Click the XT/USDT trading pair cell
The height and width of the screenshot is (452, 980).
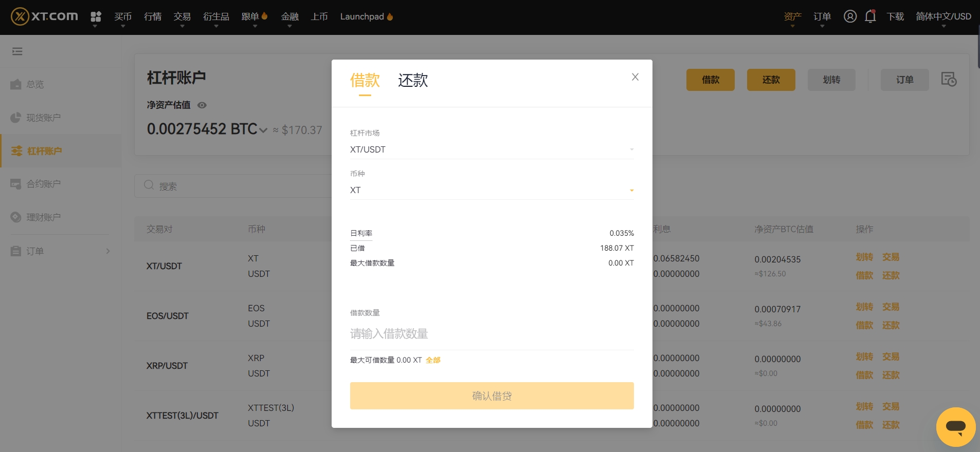[164, 266]
